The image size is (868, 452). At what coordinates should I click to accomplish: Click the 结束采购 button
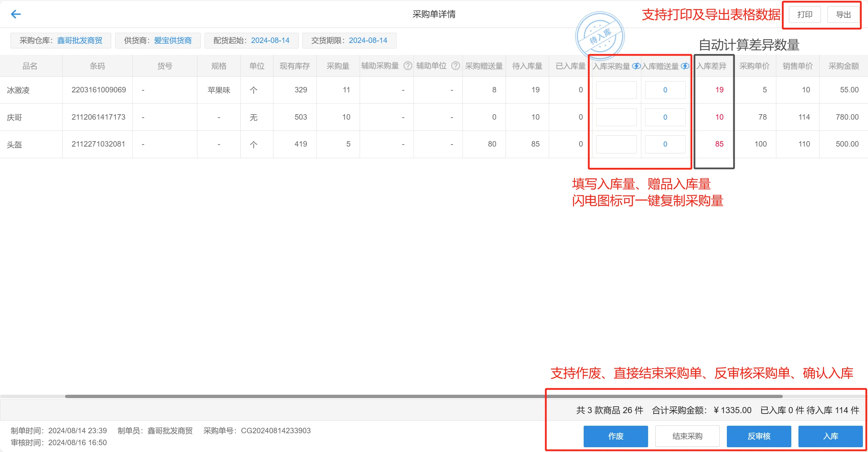pyautogui.click(x=687, y=436)
